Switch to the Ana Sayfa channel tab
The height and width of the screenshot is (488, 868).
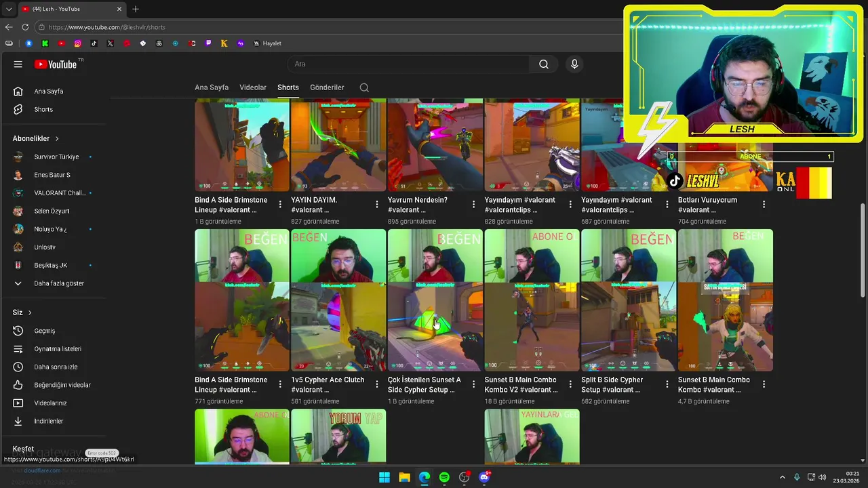click(212, 87)
